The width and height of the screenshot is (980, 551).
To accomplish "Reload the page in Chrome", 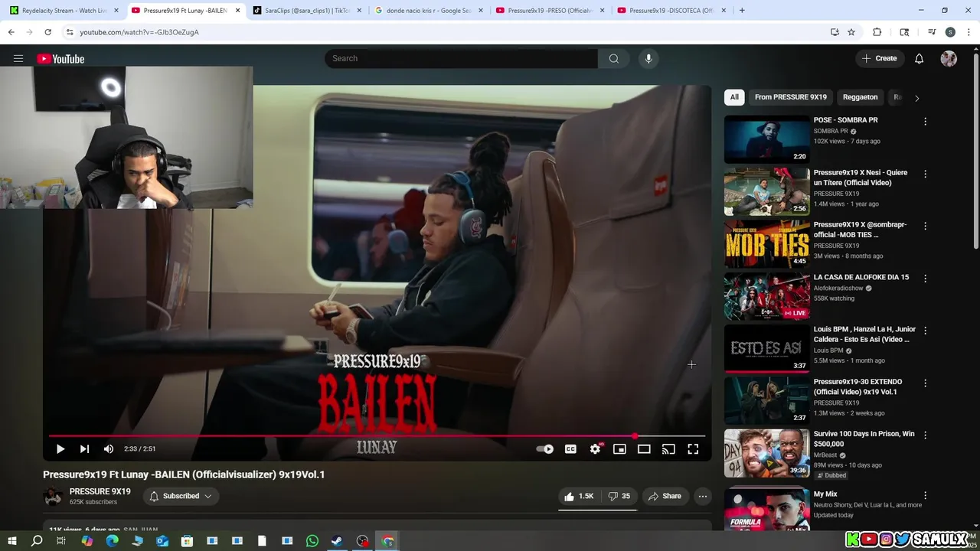I will pyautogui.click(x=47, y=32).
